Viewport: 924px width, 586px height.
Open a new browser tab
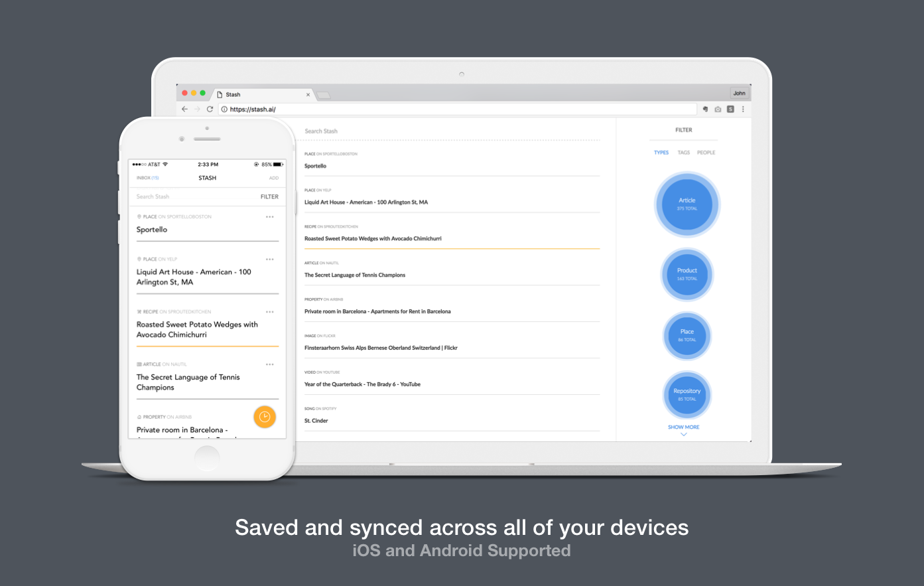click(x=323, y=96)
